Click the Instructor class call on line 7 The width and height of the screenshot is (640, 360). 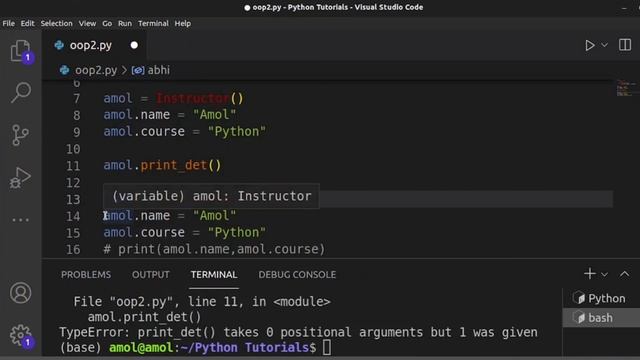[x=192, y=98]
